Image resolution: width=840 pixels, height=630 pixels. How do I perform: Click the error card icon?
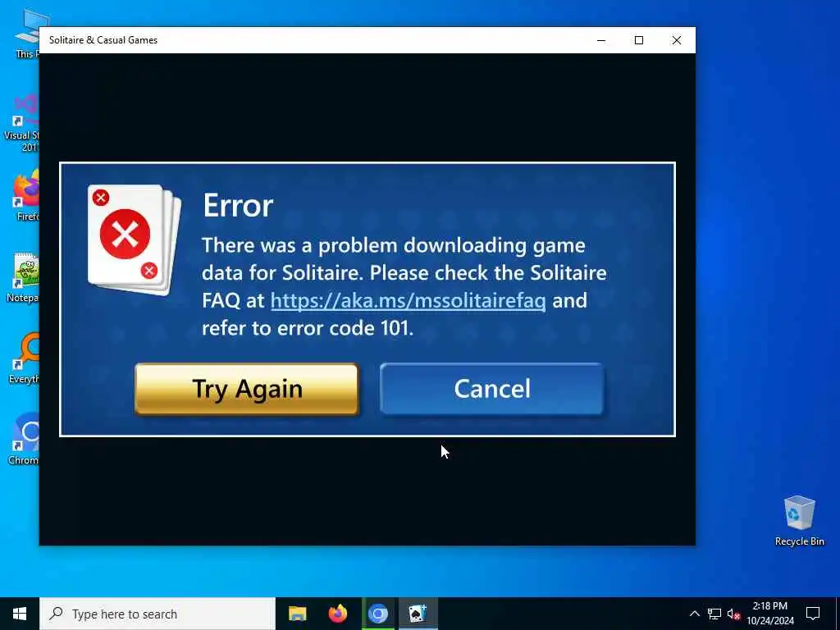[x=134, y=240]
